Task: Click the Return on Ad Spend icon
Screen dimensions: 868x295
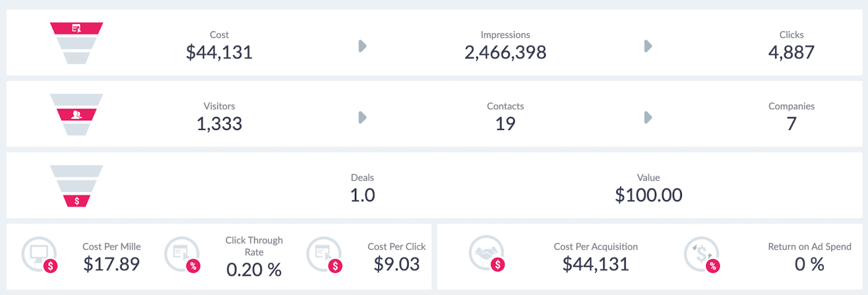Action: (x=702, y=254)
